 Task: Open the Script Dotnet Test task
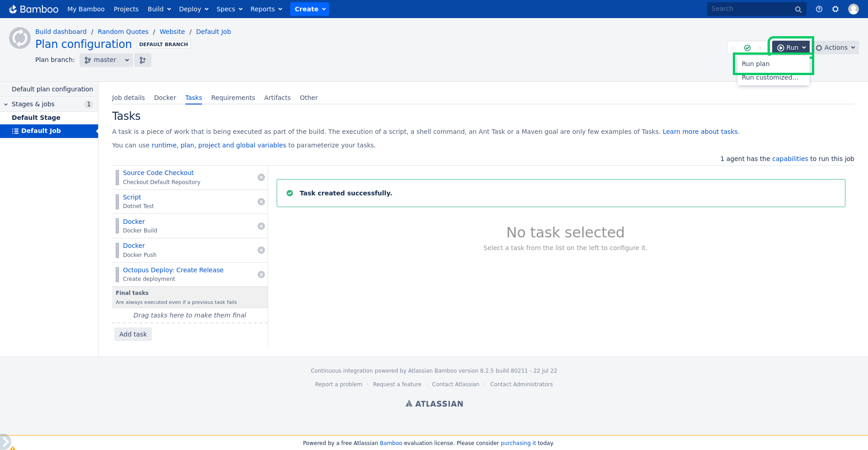click(x=132, y=197)
